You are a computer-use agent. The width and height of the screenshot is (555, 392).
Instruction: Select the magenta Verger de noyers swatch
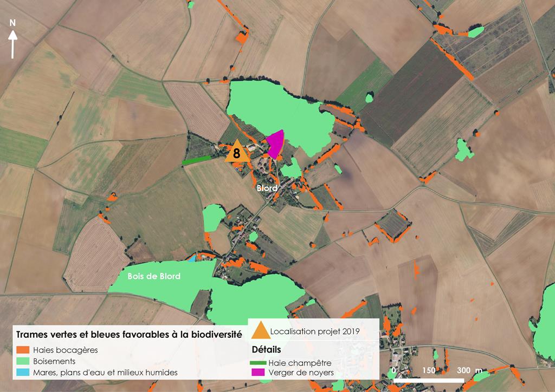tap(259, 373)
